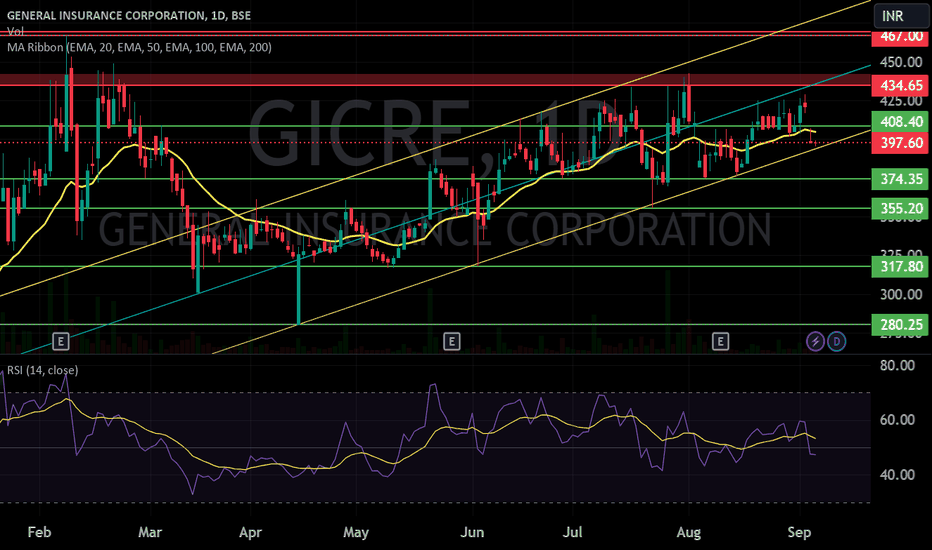The image size is (932, 550).
Task: Click the Sep label on time axis
Action: click(x=799, y=532)
